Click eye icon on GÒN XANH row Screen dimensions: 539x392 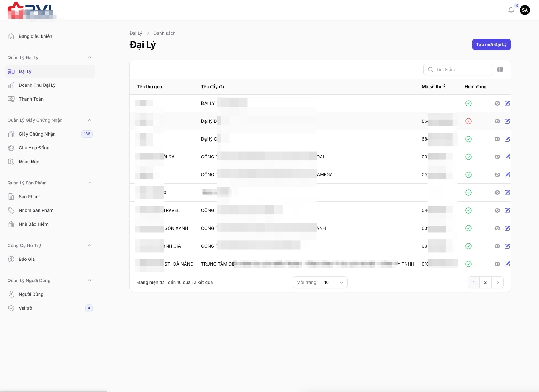click(x=497, y=228)
